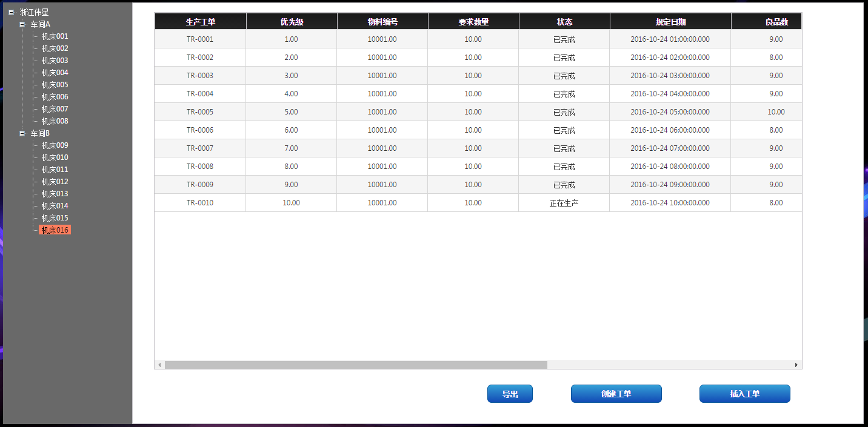Click the 正在生产 status cell

(x=564, y=203)
